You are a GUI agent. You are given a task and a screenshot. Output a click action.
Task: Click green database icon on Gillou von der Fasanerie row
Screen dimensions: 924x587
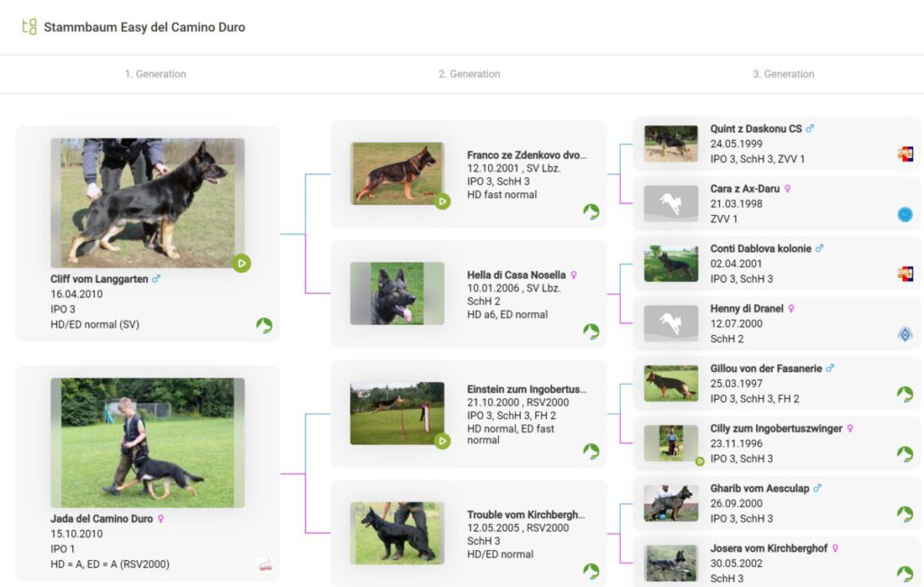click(x=905, y=394)
